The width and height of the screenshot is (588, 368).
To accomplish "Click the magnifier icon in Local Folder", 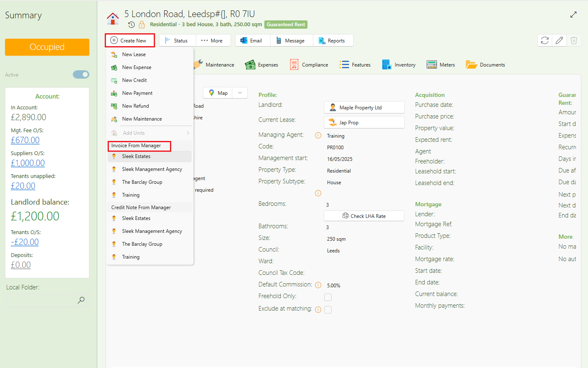I will [81, 300].
